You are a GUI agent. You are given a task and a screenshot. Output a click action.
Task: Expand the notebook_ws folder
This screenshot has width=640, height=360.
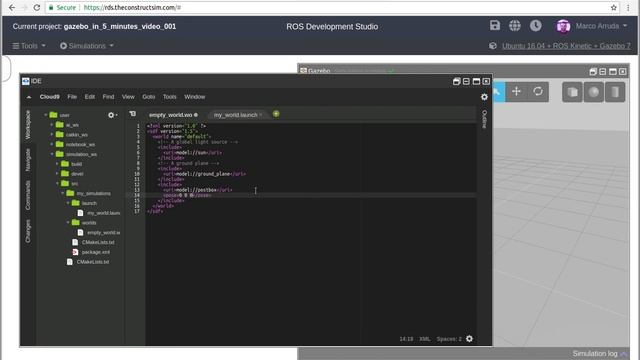[52, 144]
